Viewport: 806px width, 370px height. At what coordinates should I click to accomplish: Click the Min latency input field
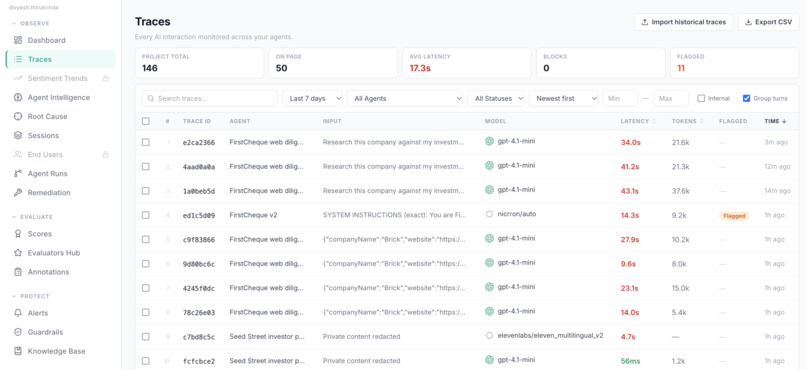620,98
